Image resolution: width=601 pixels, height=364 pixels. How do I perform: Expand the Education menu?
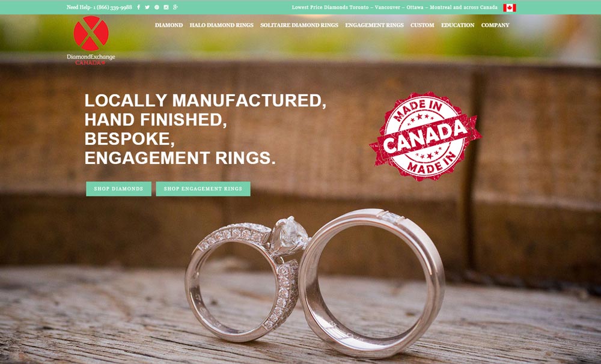tap(457, 25)
